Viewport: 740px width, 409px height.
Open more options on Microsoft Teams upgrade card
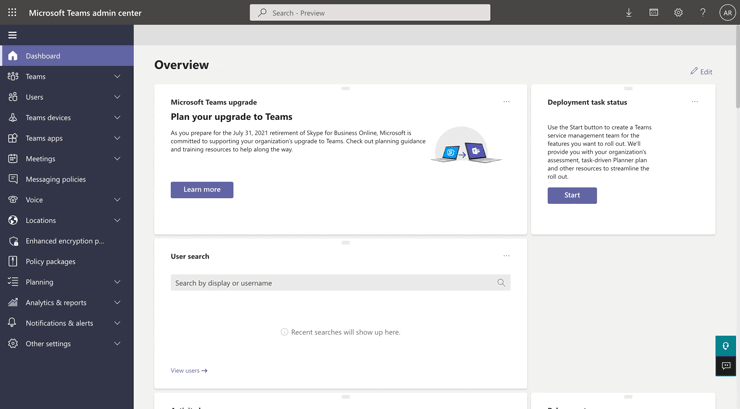(x=506, y=102)
